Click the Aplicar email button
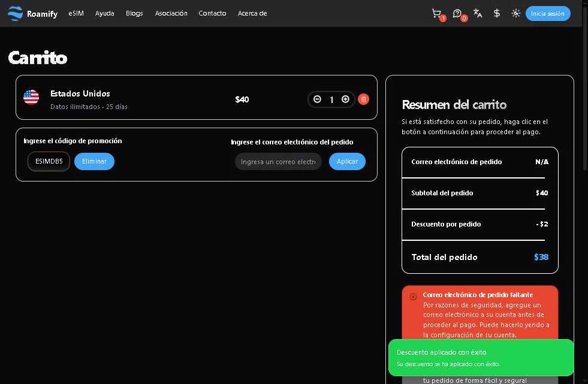588x384 pixels. coord(347,162)
